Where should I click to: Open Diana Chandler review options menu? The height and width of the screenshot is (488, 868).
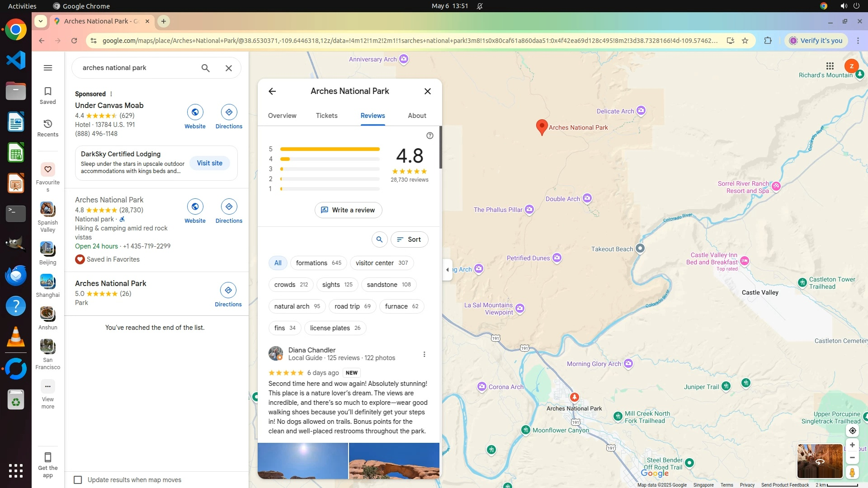[x=424, y=354]
